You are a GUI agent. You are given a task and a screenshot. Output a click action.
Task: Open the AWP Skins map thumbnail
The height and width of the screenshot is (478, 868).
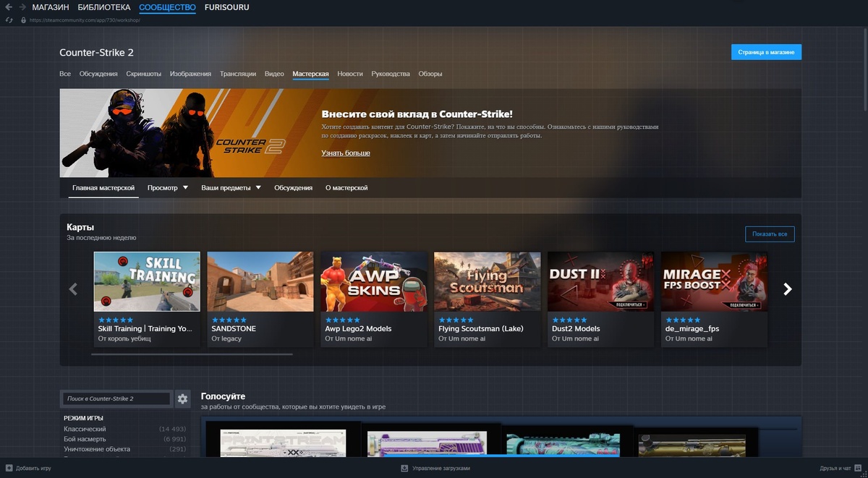click(374, 281)
